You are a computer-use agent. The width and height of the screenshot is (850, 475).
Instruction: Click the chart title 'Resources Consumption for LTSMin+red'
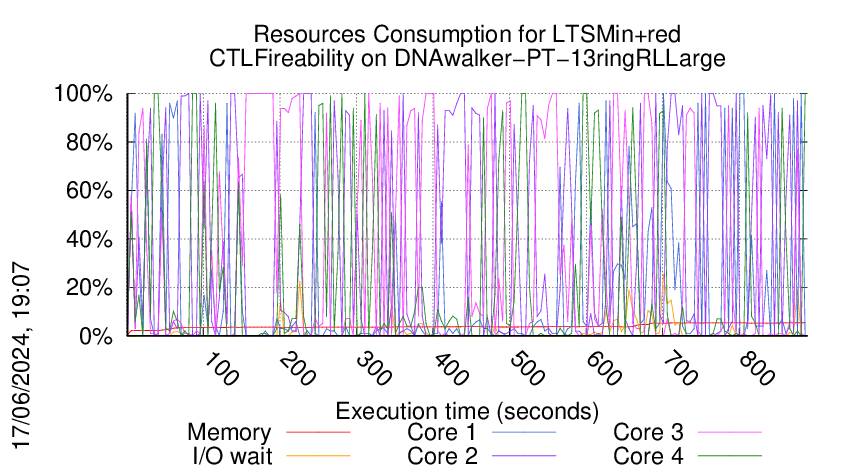(x=467, y=34)
